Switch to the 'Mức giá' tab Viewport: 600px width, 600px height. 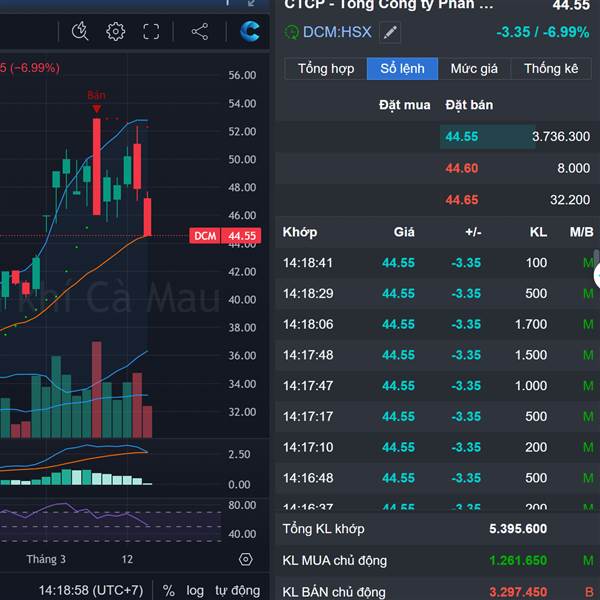click(x=474, y=69)
